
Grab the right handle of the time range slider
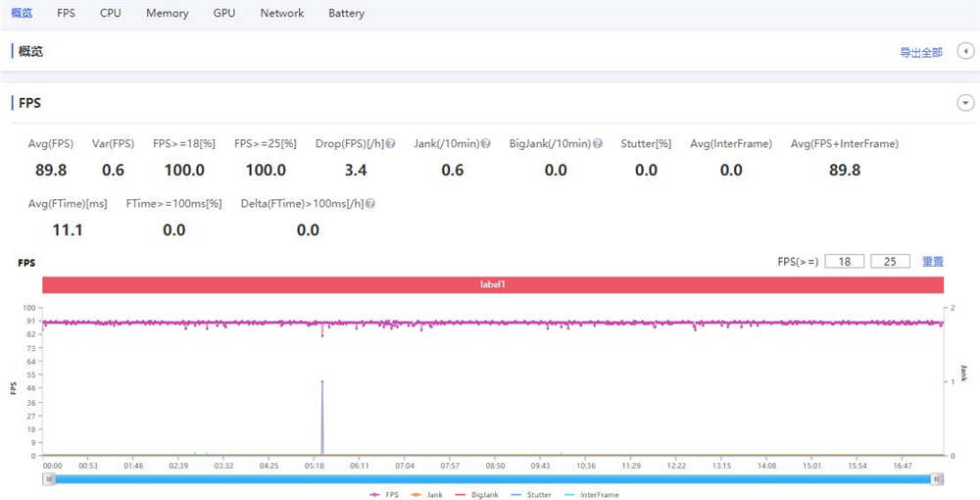point(937,479)
